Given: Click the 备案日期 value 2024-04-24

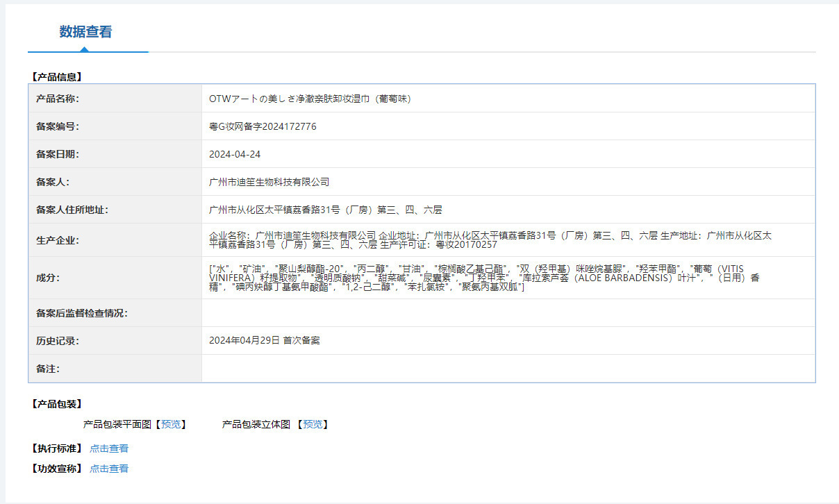Looking at the screenshot, I should click(235, 154).
